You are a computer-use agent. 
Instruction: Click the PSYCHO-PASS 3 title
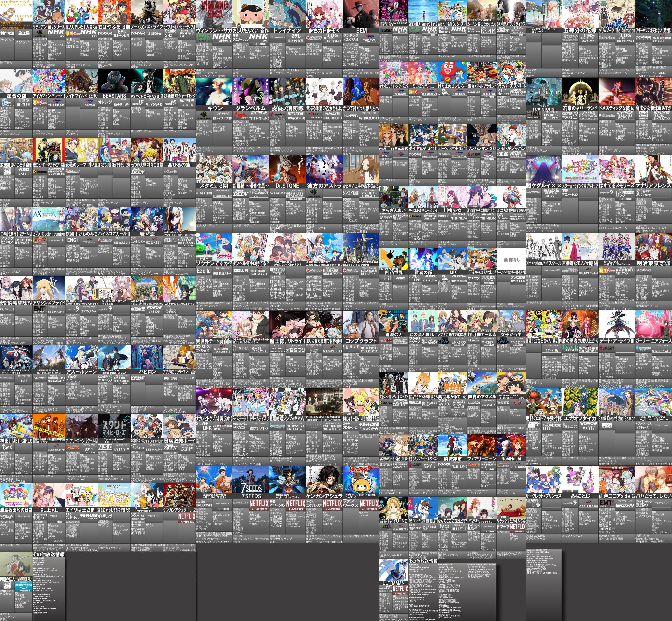point(147,96)
